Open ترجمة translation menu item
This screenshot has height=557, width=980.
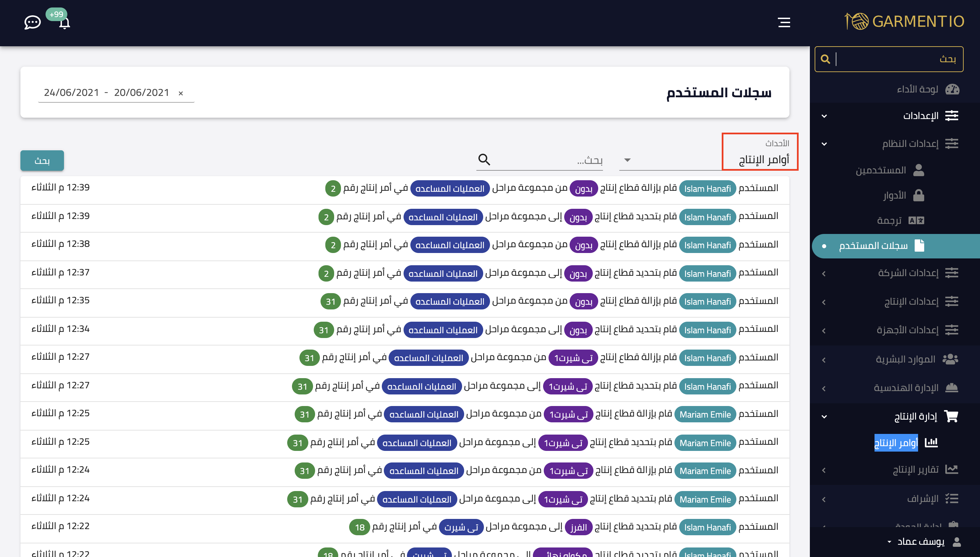tap(889, 220)
